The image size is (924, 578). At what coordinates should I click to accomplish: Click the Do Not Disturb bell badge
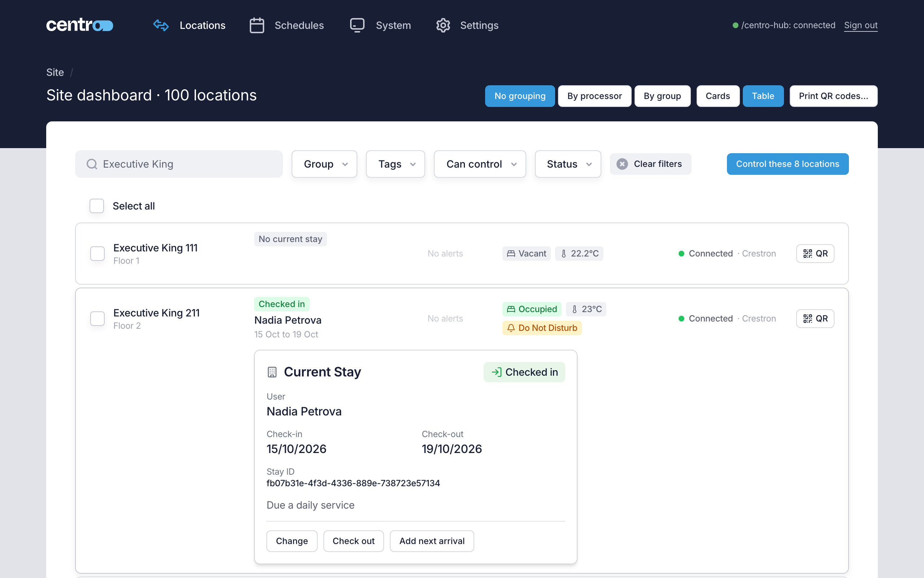542,328
